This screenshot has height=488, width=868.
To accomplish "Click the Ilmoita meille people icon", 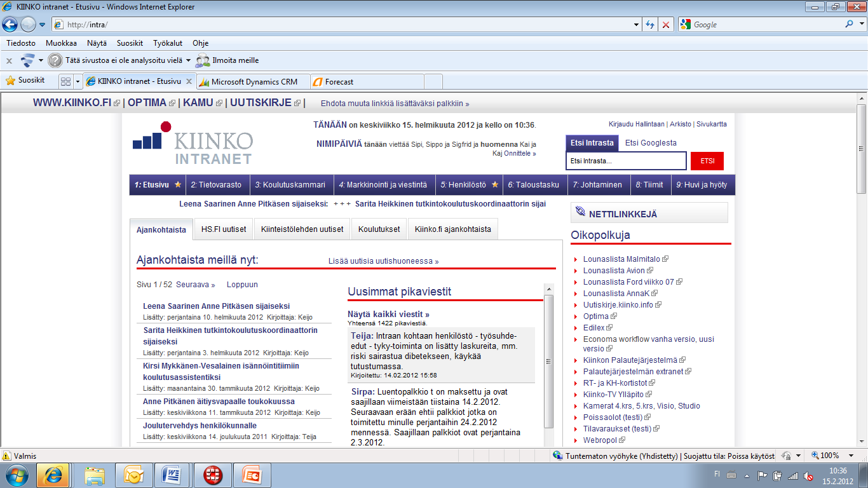I will click(203, 60).
